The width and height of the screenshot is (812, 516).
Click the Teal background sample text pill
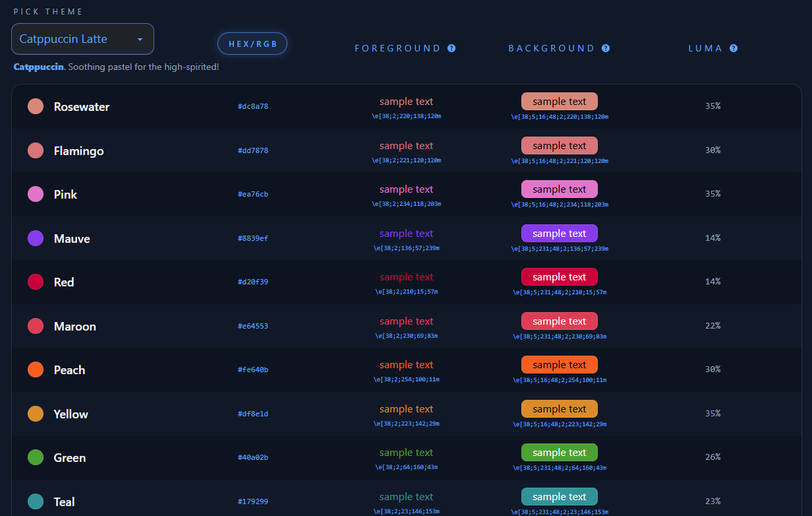click(x=560, y=496)
